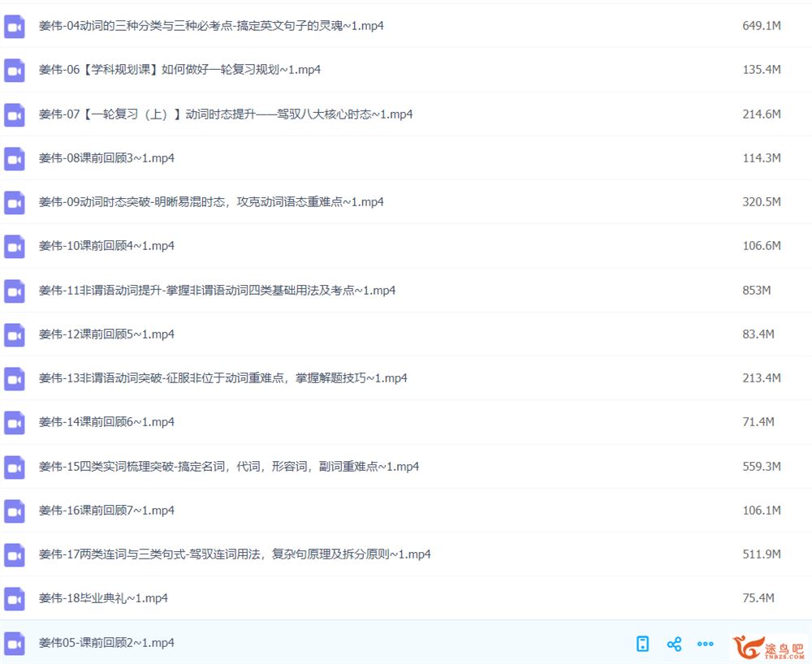Open 姜伟-13非谓语动词突破 video file
The width and height of the screenshot is (812, 664).
click(x=223, y=378)
